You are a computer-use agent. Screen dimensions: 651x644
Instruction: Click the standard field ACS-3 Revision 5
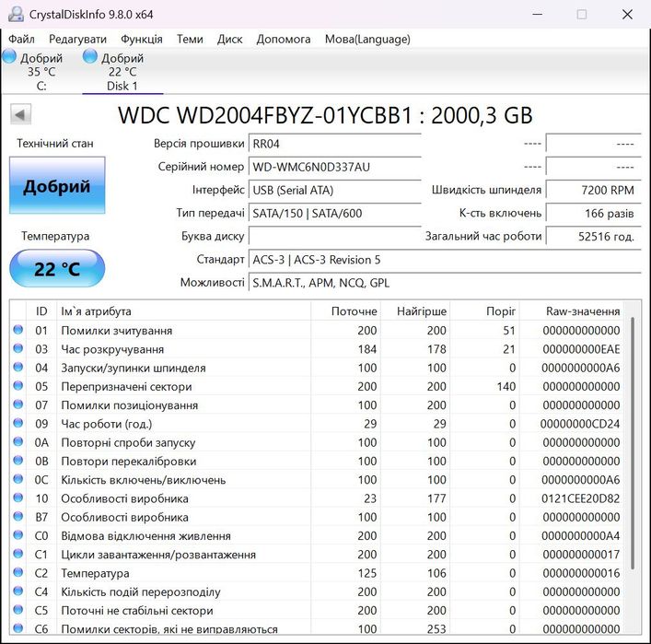[445, 260]
